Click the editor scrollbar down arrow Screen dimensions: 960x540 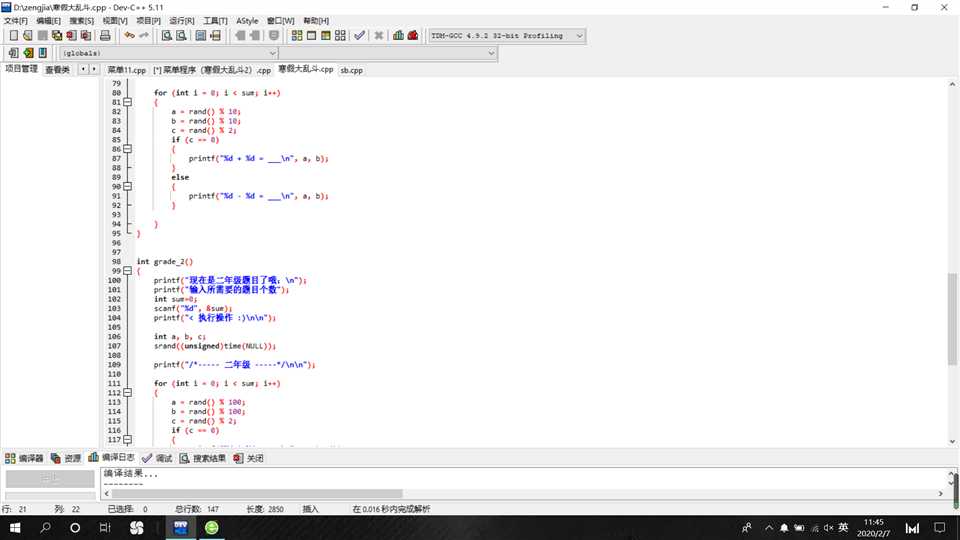coord(952,441)
